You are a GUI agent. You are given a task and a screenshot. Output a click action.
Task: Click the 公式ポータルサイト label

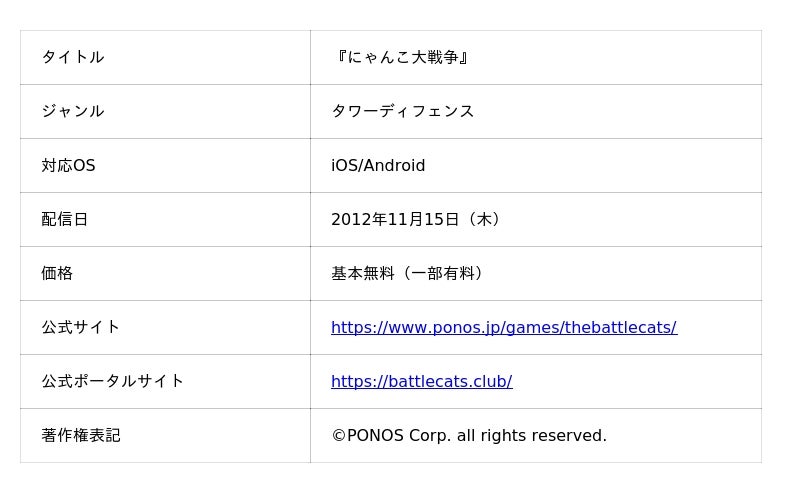[x=112, y=381]
